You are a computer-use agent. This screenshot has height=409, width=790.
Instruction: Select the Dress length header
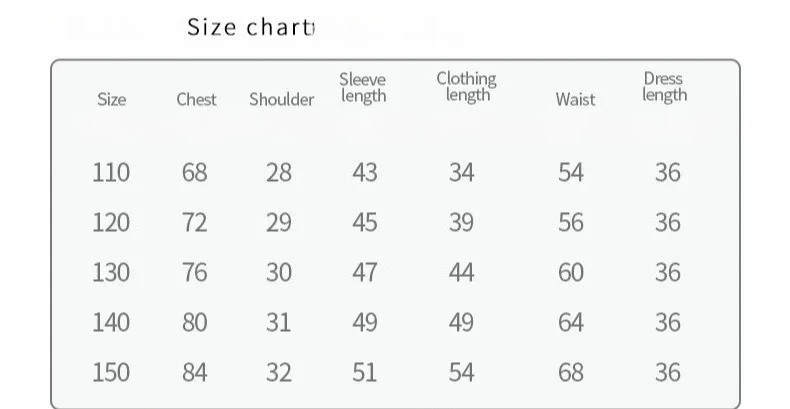(x=665, y=87)
